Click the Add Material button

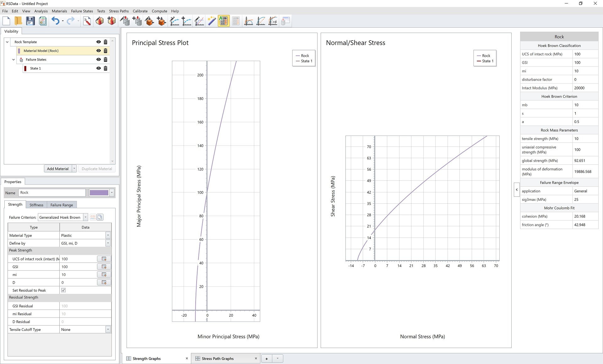click(57, 168)
